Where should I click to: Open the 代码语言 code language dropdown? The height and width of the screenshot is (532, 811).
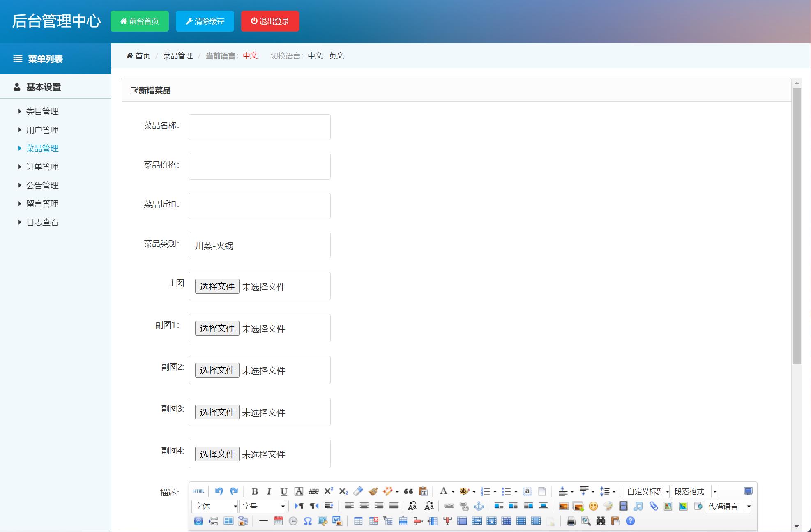[728, 506]
